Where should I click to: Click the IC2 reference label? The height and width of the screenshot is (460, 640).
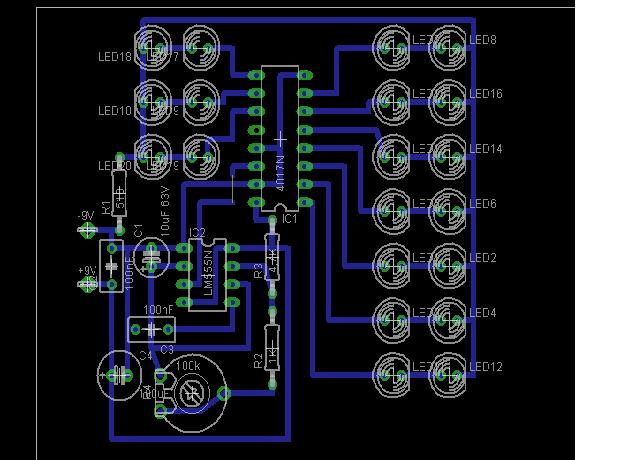tap(197, 233)
